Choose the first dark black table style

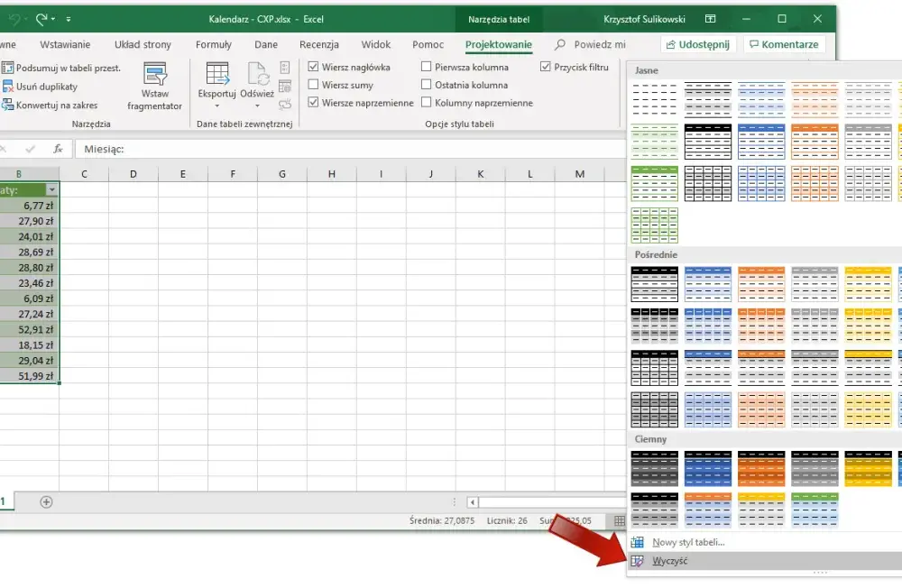(655, 468)
